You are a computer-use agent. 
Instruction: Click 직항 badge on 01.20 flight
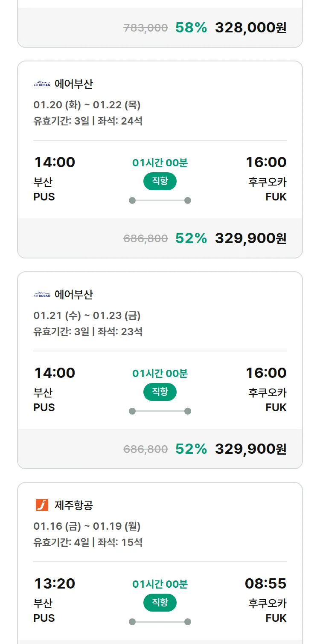coord(160,181)
